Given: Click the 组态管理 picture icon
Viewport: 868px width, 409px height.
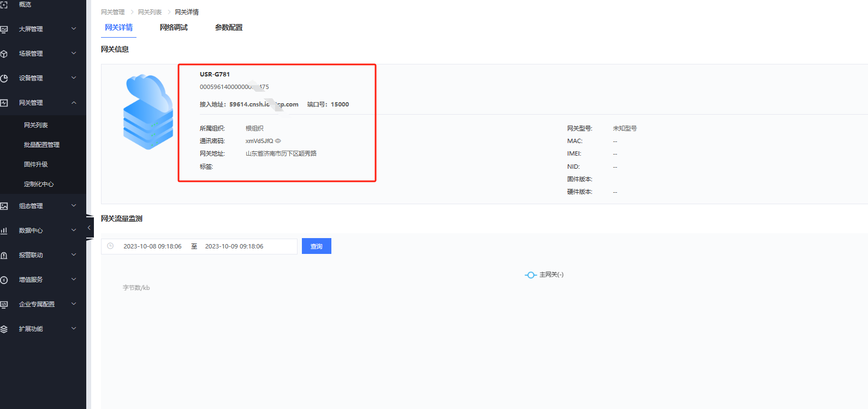Looking at the screenshot, I should 4,206.
